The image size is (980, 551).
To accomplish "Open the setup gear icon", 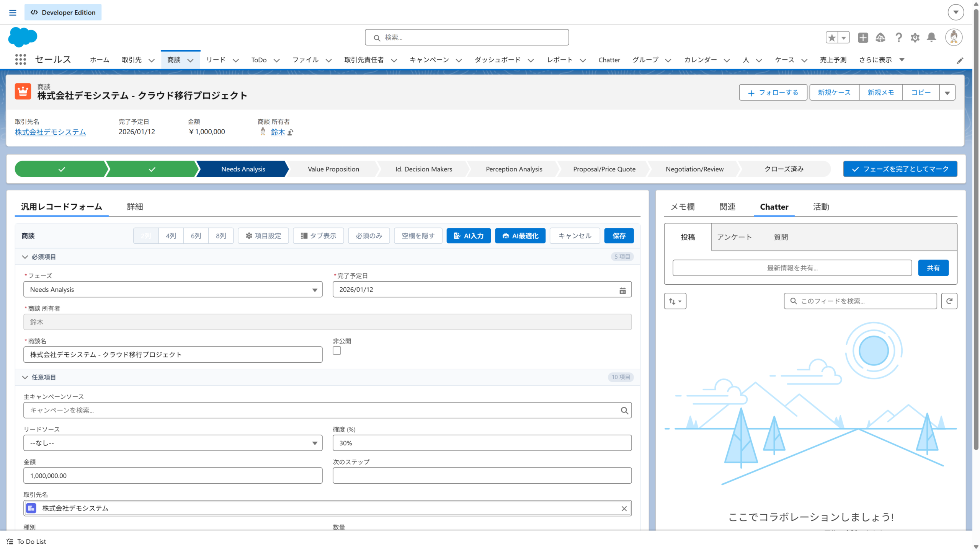I will [x=915, y=37].
